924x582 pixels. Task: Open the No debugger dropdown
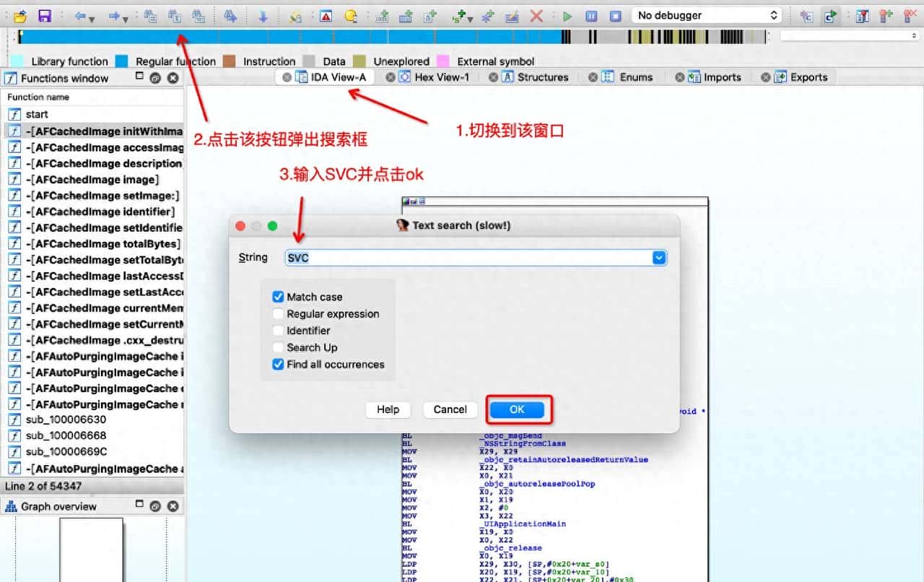(x=707, y=15)
